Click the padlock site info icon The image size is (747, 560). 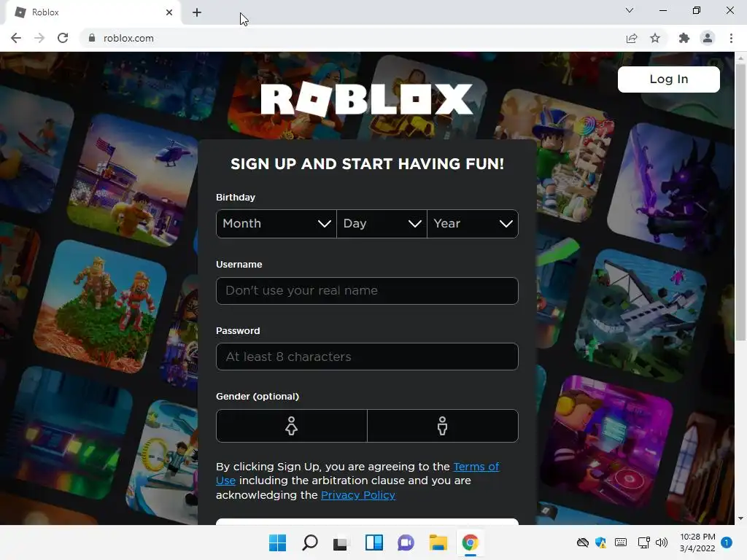92,38
